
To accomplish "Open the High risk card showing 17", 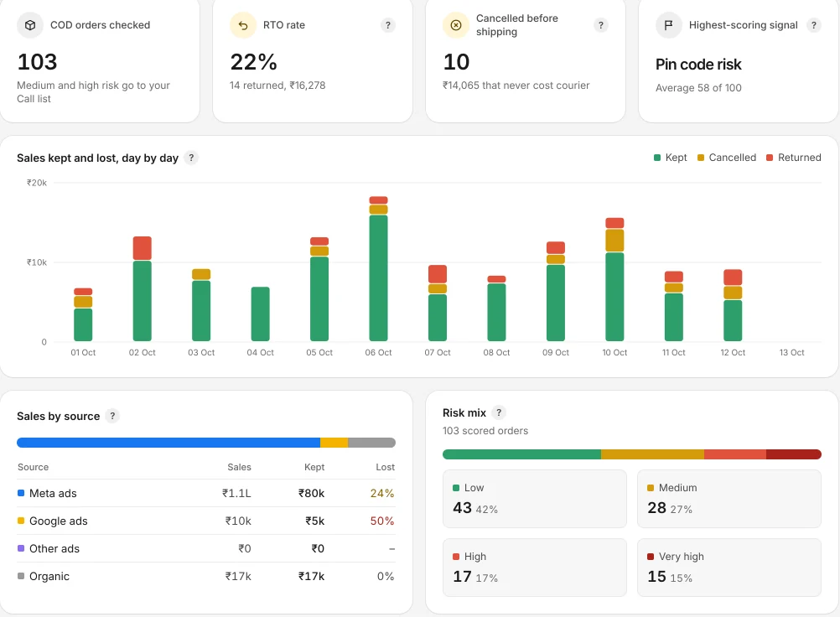I will [535, 568].
